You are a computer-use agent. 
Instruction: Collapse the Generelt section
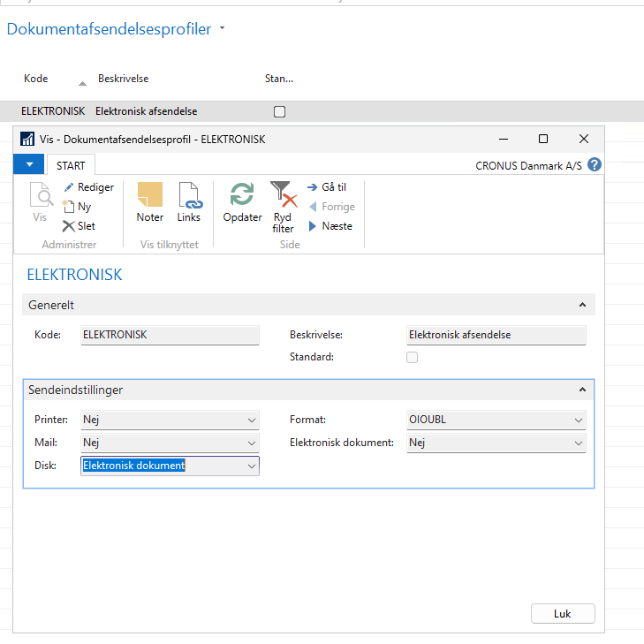(x=582, y=305)
